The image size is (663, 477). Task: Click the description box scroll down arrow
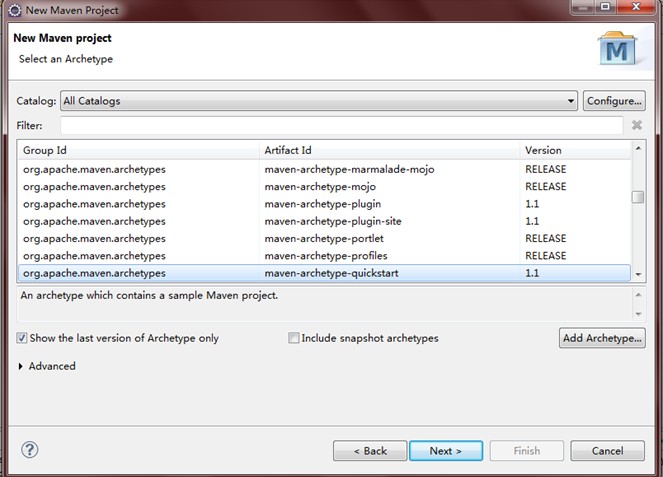(x=638, y=314)
